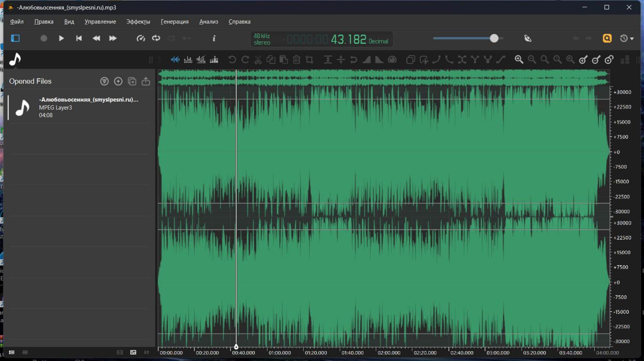
Task: Open file info with the 'i' icon
Action: point(214,39)
